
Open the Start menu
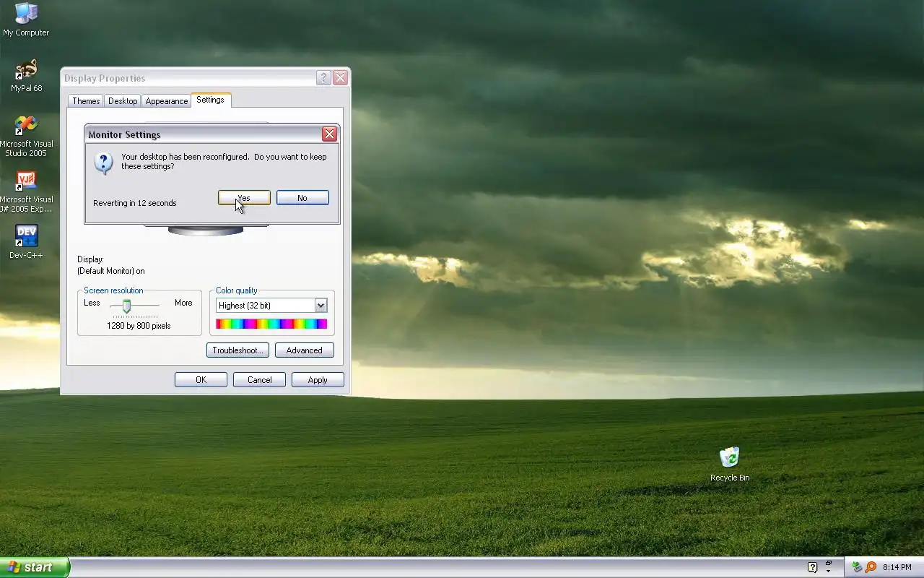point(35,567)
